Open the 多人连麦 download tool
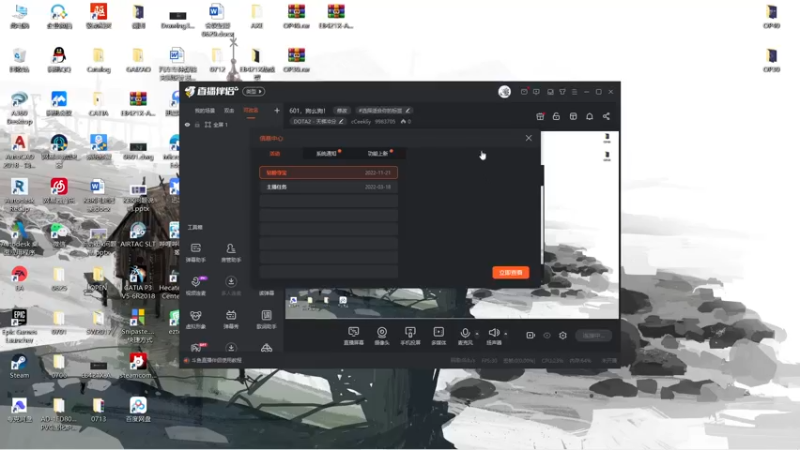 point(231,286)
